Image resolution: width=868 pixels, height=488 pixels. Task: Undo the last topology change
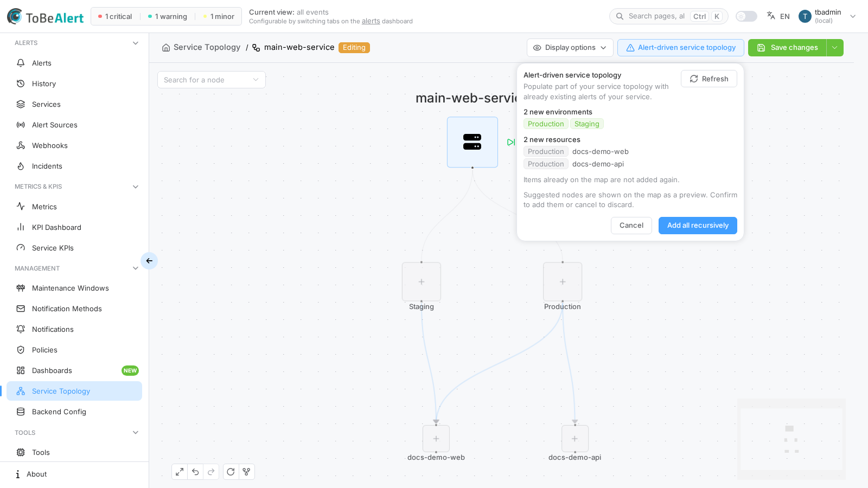point(195,472)
